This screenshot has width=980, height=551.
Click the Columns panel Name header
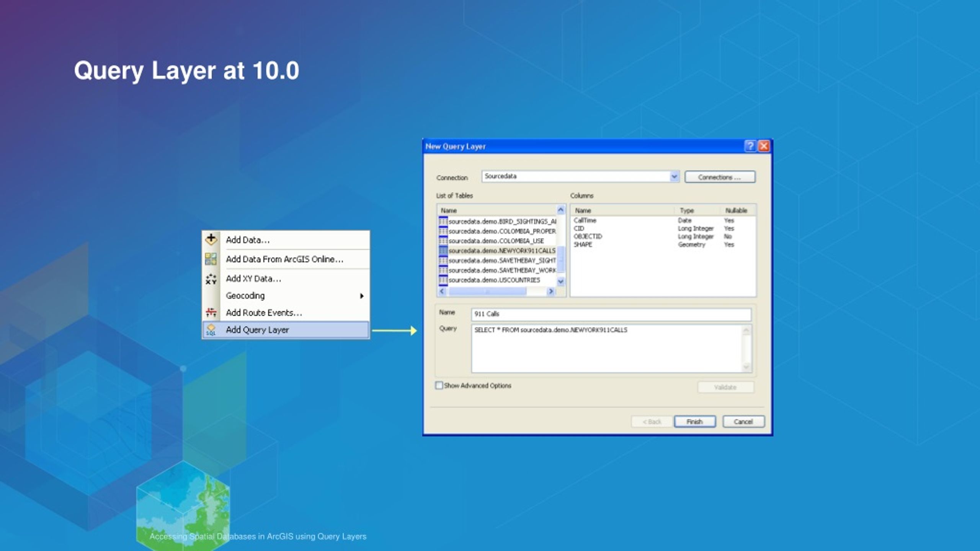[x=622, y=210]
